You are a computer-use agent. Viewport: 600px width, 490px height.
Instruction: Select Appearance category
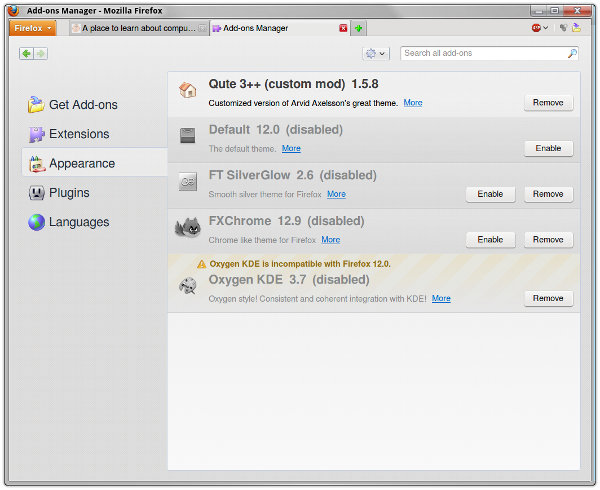(94, 163)
